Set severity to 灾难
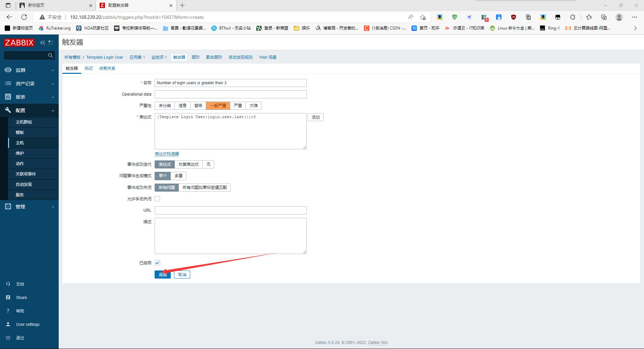This screenshot has height=349, width=644. point(254,106)
